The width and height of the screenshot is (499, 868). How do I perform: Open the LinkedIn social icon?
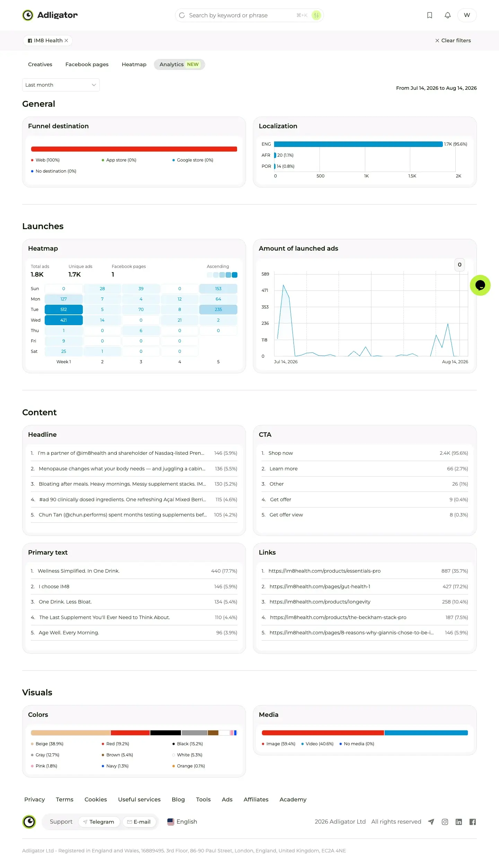459,822
